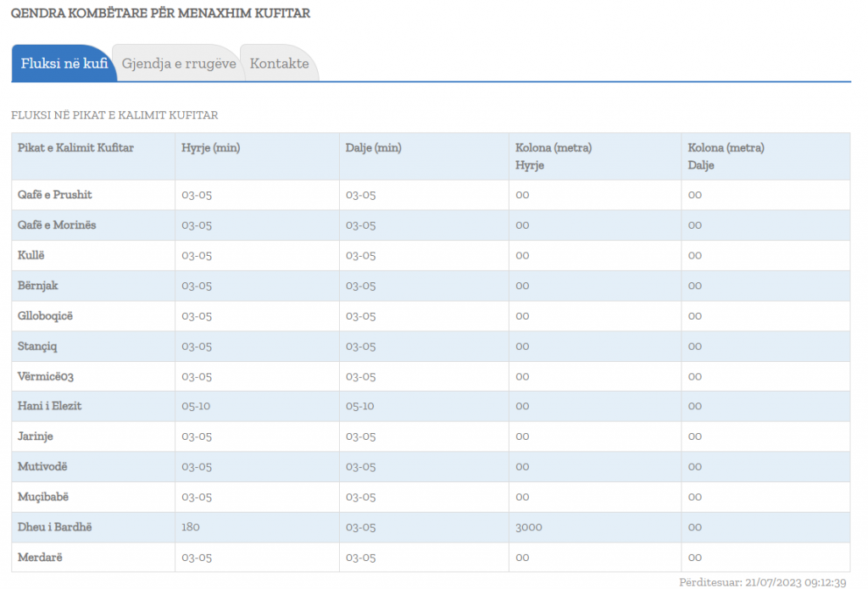Open the Fluksi në kufi tab
This screenshot has width=868, height=589.
point(64,63)
